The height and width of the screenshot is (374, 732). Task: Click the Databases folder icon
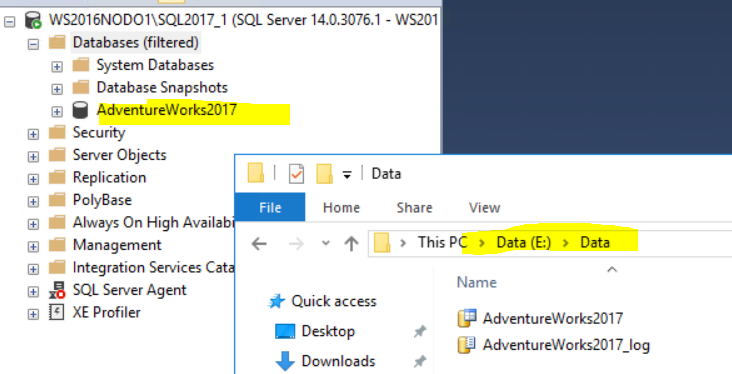pyautogui.click(x=57, y=42)
